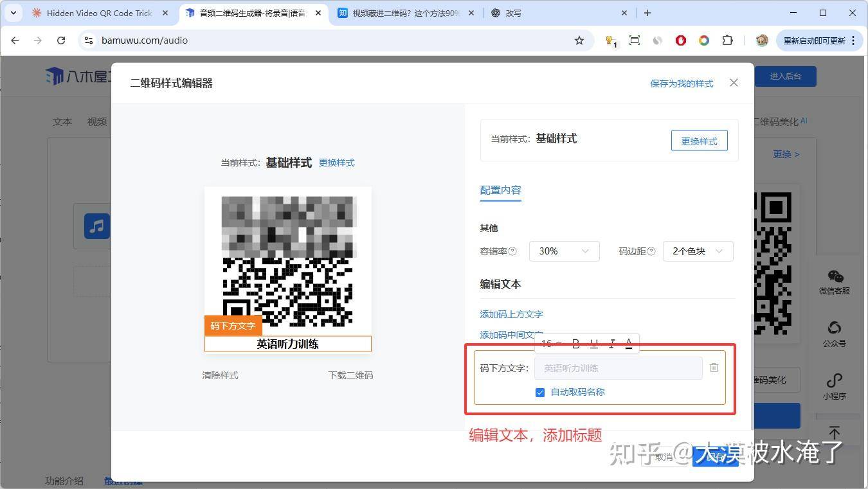Open the 码边距 2个色块 dropdown
The image size is (868, 489).
pyautogui.click(x=698, y=251)
